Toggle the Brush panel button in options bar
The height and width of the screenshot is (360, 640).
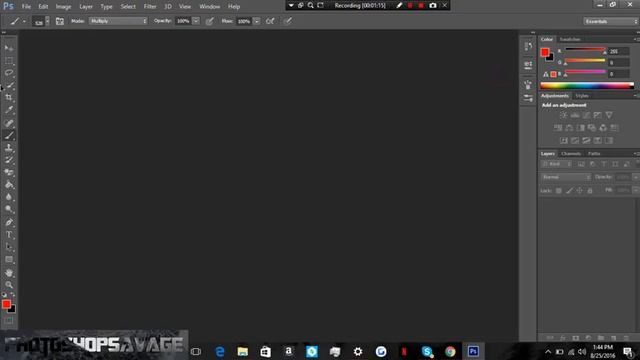(x=60, y=21)
